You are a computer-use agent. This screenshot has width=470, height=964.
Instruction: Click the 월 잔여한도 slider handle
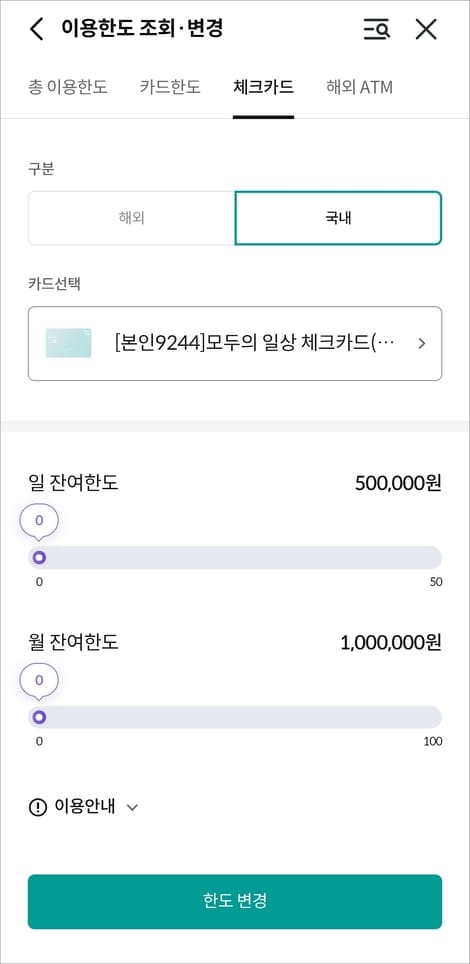click(x=39, y=717)
